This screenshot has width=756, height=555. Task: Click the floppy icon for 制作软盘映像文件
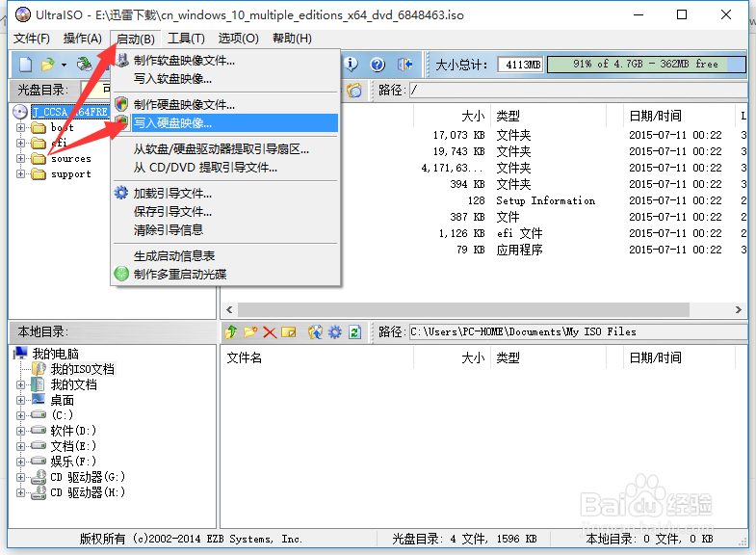pos(121,61)
